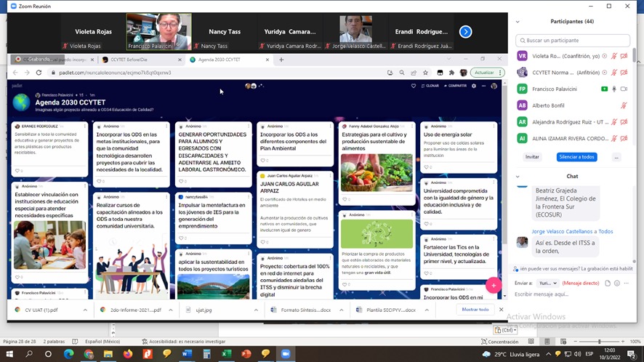
Task: Attach a file in Zoom chat
Action: tap(608, 283)
